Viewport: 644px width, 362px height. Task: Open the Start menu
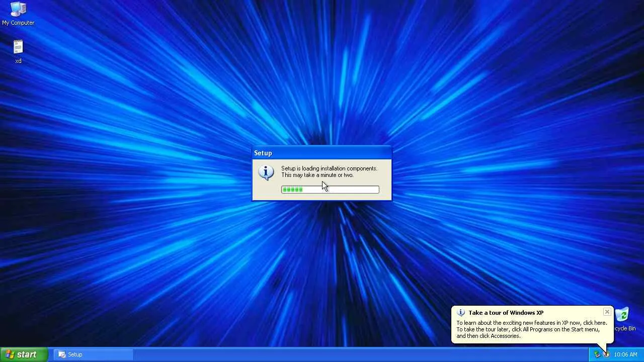(x=24, y=354)
